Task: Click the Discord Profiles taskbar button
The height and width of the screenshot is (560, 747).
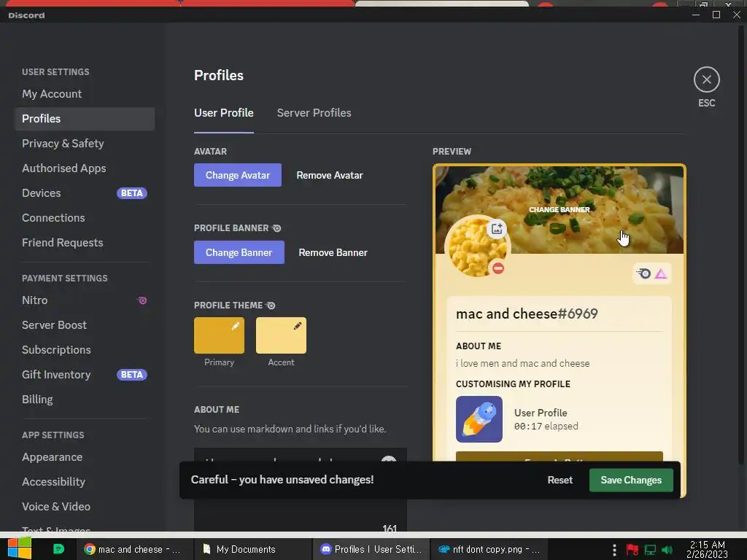Action: pos(371,549)
